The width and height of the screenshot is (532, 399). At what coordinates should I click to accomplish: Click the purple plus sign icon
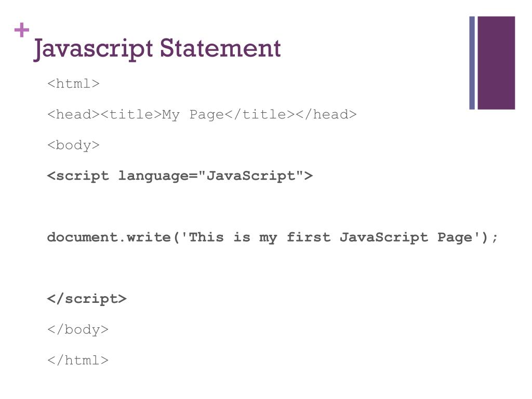(x=22, y=30)
